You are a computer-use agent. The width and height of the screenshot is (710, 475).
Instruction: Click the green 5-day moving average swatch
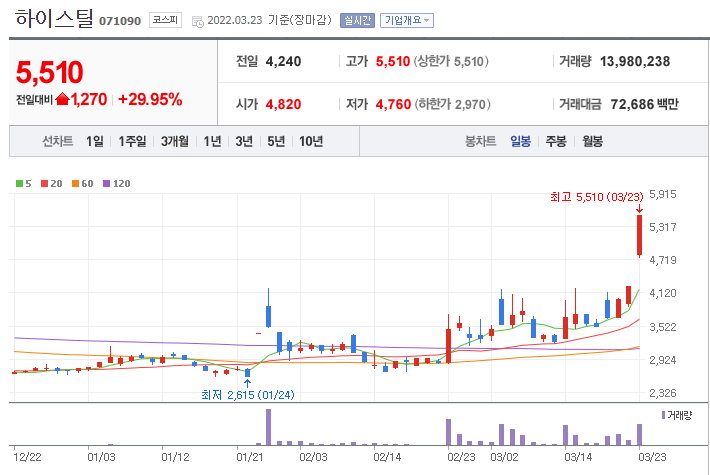[19, 183]
